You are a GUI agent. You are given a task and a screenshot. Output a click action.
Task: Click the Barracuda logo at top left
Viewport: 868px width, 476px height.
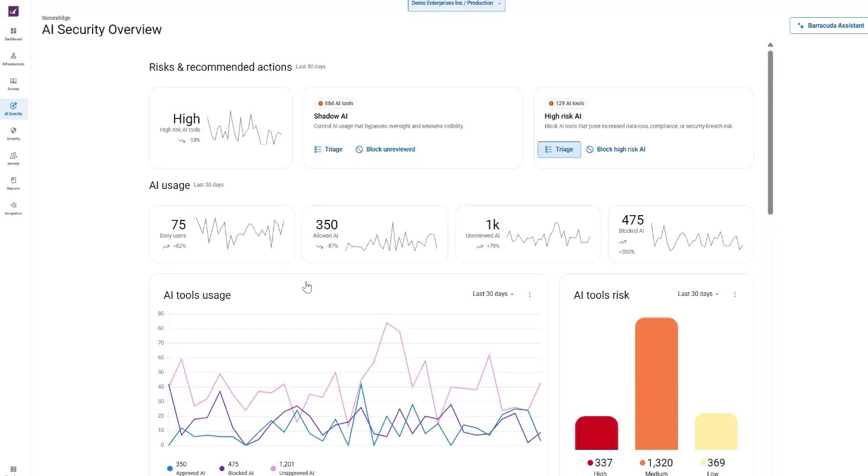14,11
